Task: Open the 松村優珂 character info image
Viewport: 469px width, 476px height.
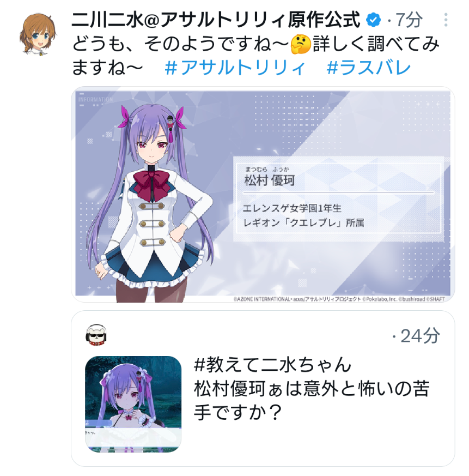Action: click(x=263, y=195)
